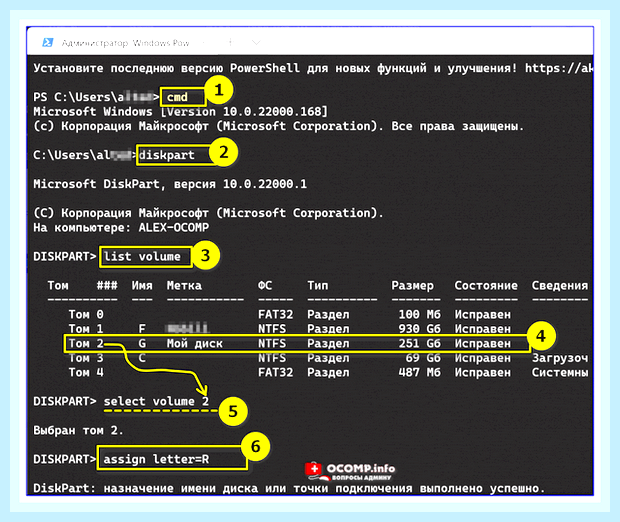This screenshot has height=522, width=620.
Task: Click the https:// link at the end of the first line
Action: click(x=559, y=68)
